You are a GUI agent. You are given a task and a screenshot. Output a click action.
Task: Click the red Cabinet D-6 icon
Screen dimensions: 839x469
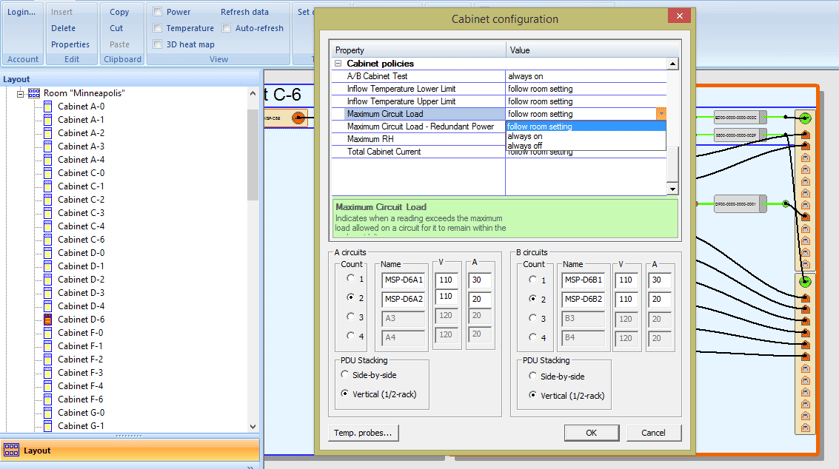pos(48,320)
